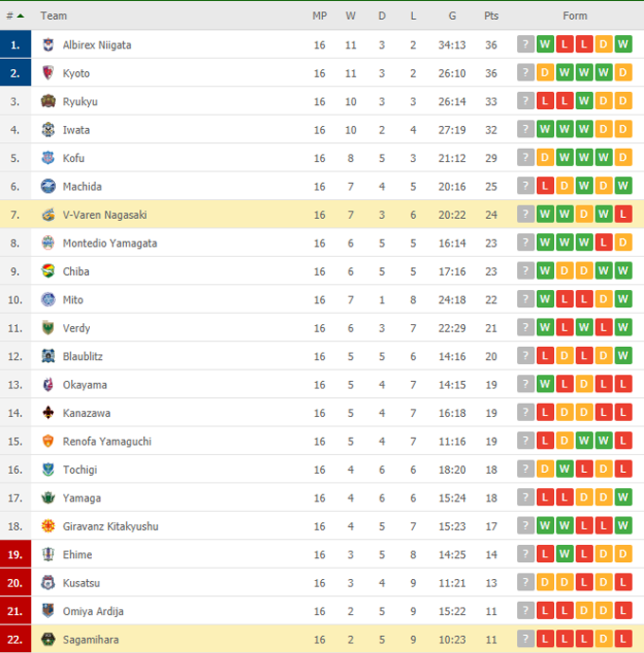Click the V-Varen Nagasaki team badge

[x=48, y=215]
